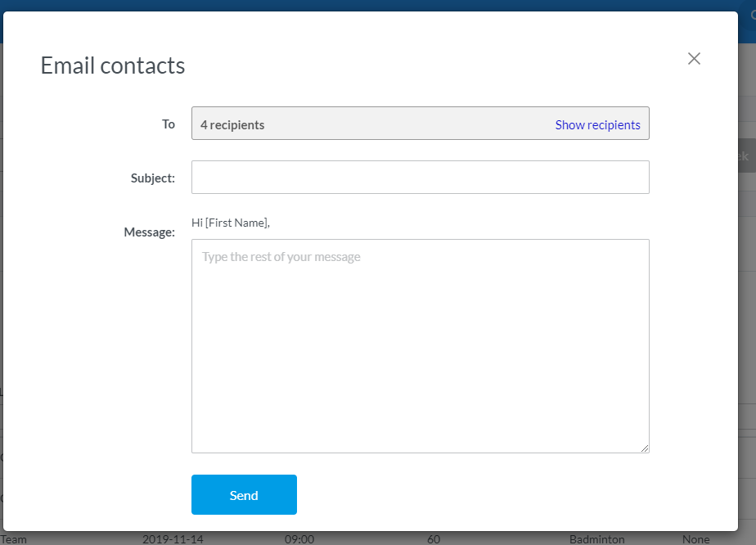The image size is (756, 545).
Task: Click the partially hidden button behind dialog's right edge
Action: (745, 156)
